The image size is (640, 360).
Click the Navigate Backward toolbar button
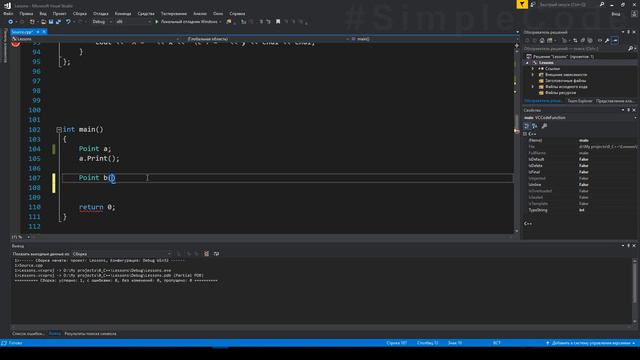point(11,22)
